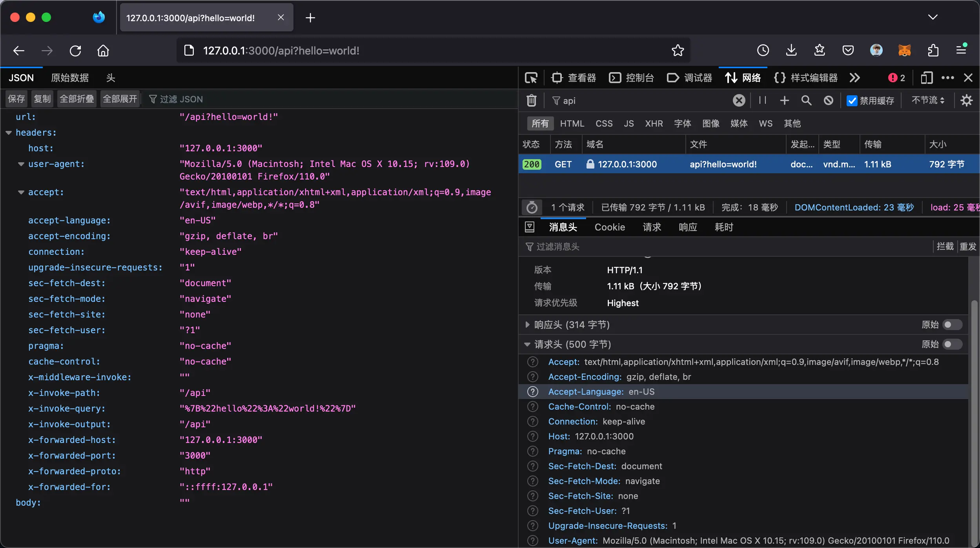980x548 pixels.
Task: Toggle responsive design mode icon
Action: (926, 78)
